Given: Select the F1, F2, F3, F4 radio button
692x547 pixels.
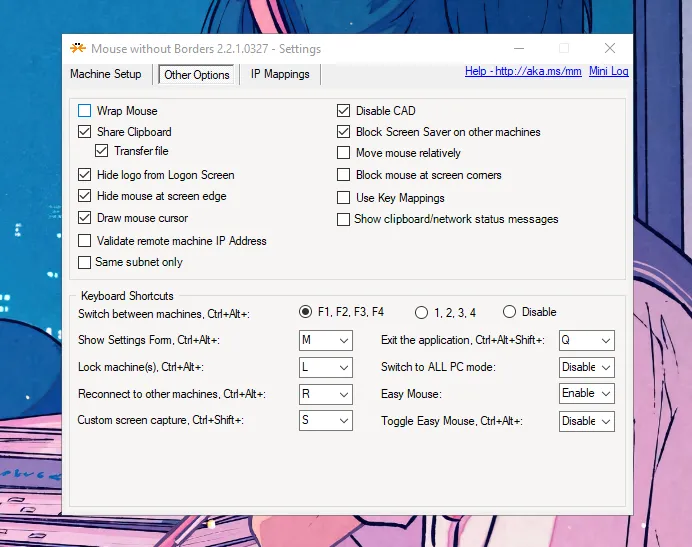Looking at the screenshot, I should [x=306, y=312].
